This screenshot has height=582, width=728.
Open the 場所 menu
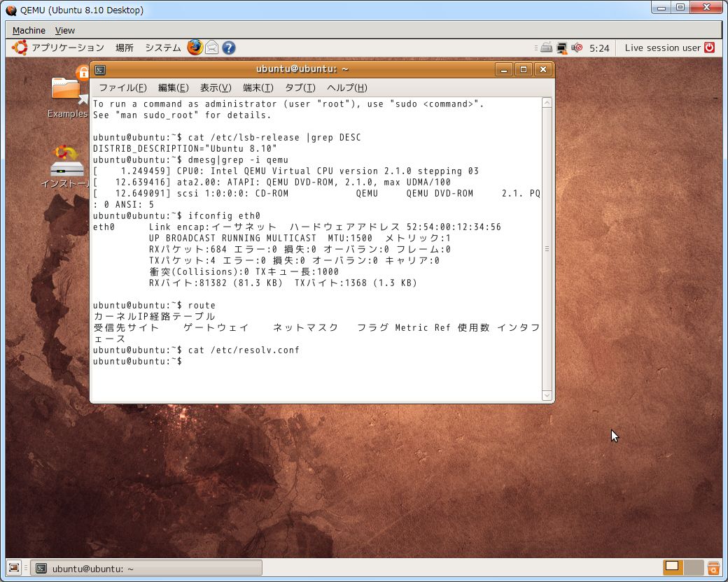point(125,48)
